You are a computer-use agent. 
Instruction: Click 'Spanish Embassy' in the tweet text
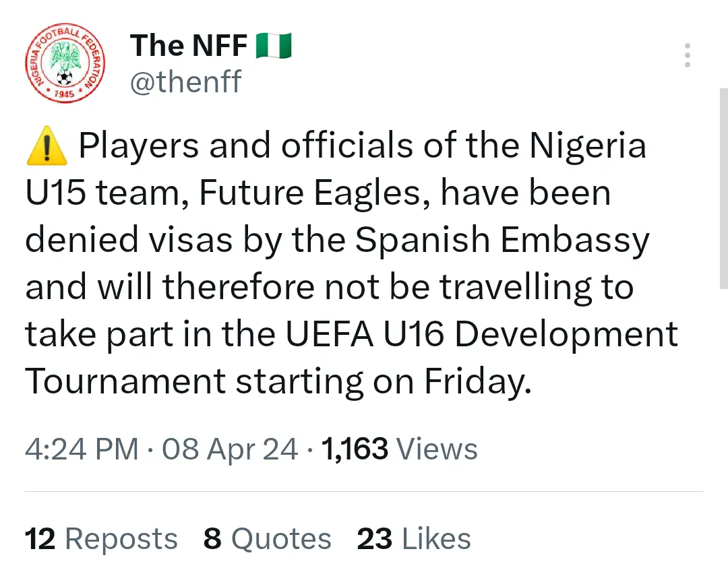tap(502, 241)
